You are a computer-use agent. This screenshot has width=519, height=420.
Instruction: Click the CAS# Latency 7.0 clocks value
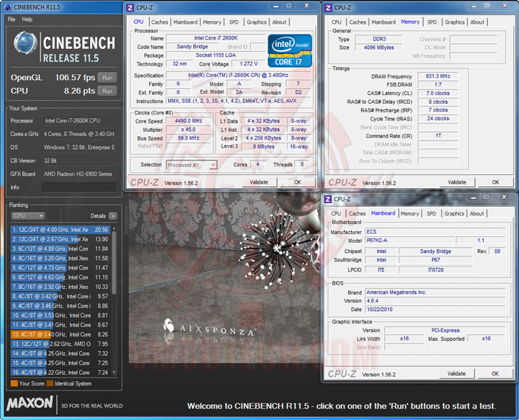coord(438,93)
